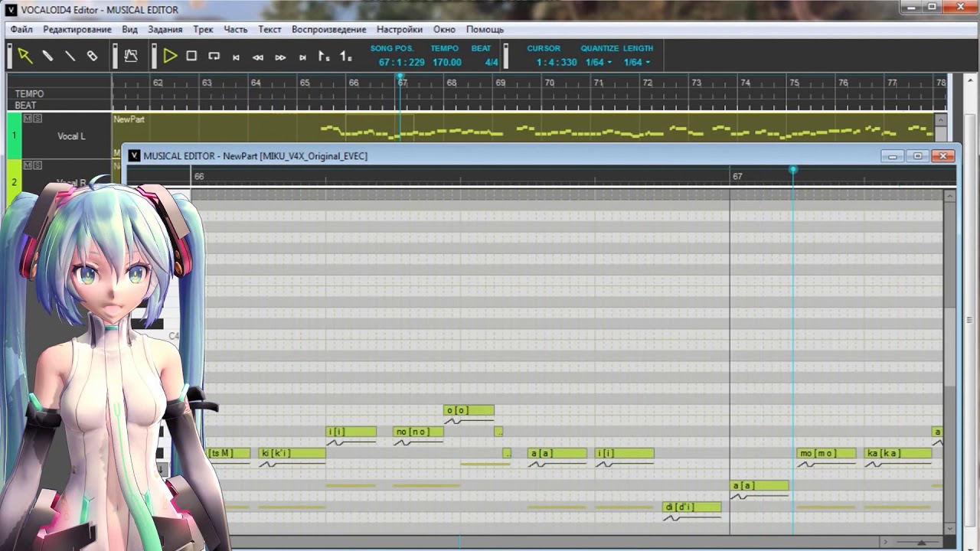
Task: Select the 'o [o]' note
Action: (469, 410)
